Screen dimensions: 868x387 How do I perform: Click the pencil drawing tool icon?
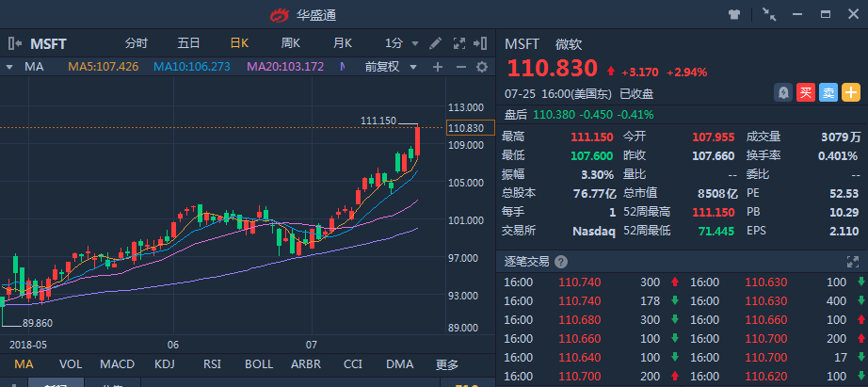(436, 43)
